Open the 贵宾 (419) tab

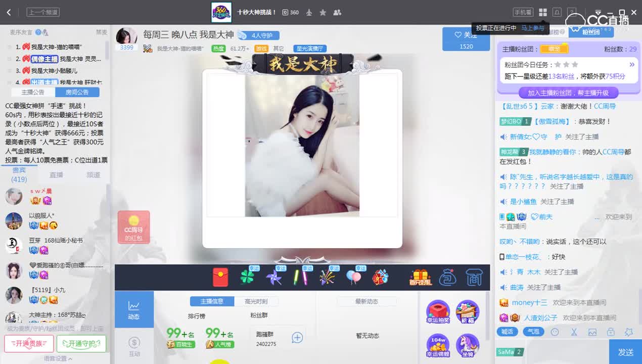click(19, 174)
